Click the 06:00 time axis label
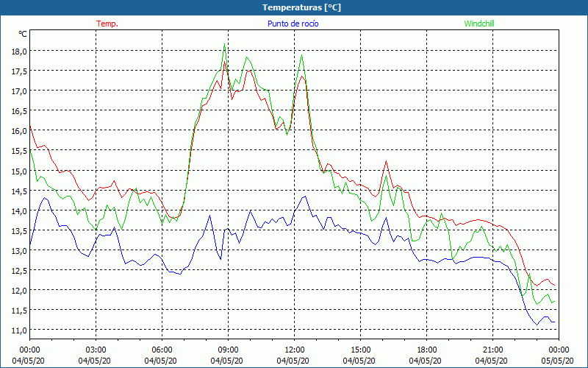The image size is (588, 368). 162,350
